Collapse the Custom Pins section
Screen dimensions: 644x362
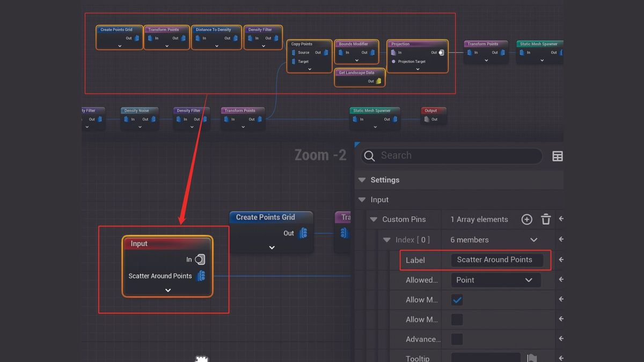pos(374,219)
